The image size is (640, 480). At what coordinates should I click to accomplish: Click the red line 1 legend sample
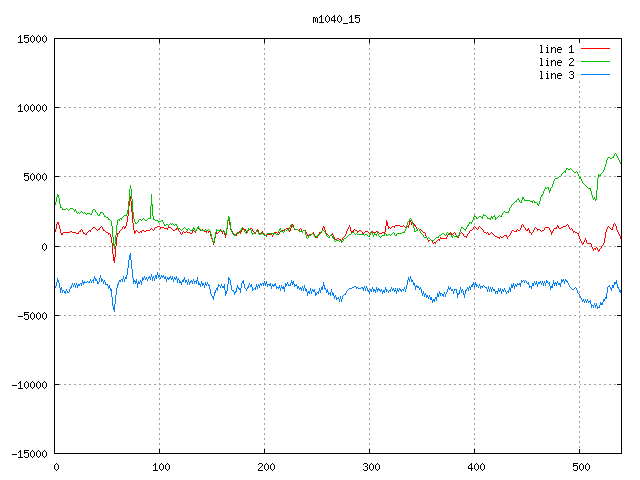tap(595, 49)
